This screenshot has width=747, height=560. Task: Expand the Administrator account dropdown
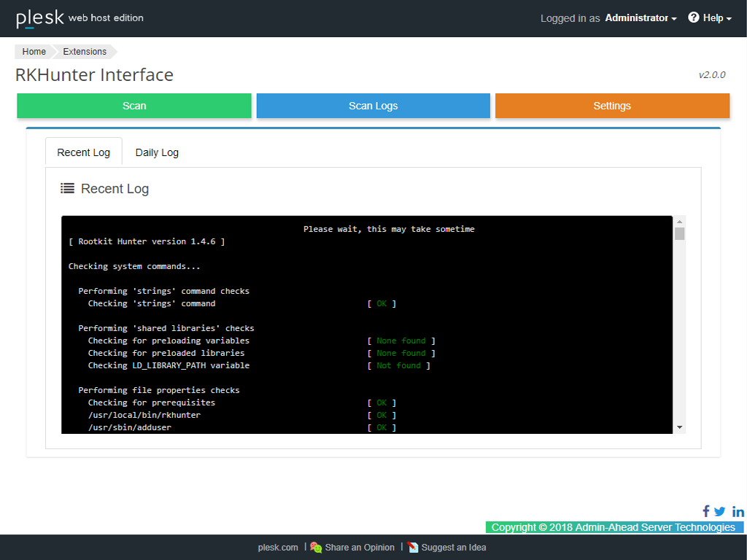click(x=640, y=18)
